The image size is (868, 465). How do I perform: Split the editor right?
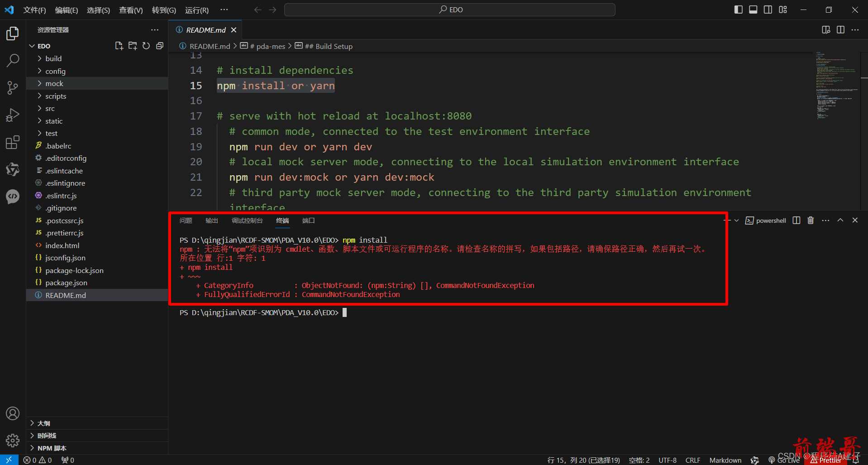pyautogui.click(x=840, y=30)
